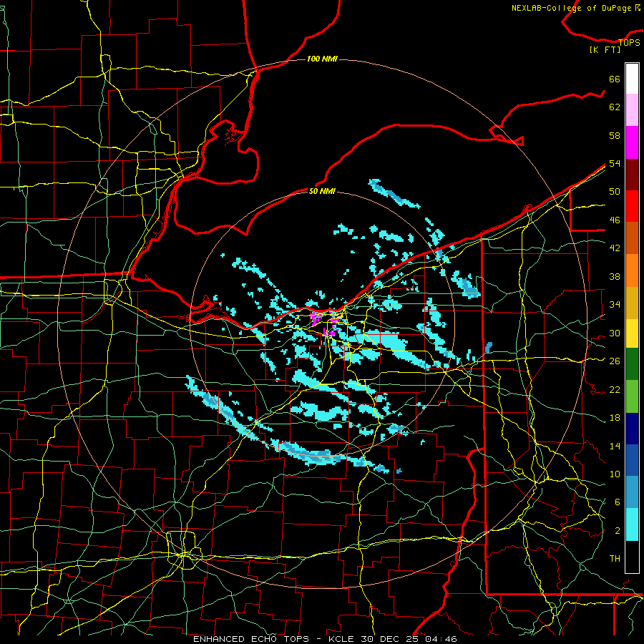
Task: Click the light green legend swatch
Action: pyautogui.click(x=632, y=396)
